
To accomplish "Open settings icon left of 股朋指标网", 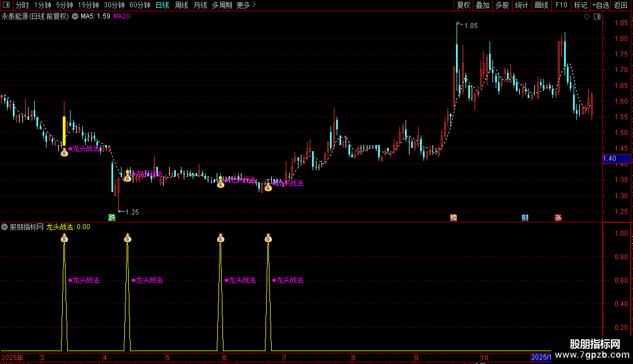I will [x=4, y=227].
